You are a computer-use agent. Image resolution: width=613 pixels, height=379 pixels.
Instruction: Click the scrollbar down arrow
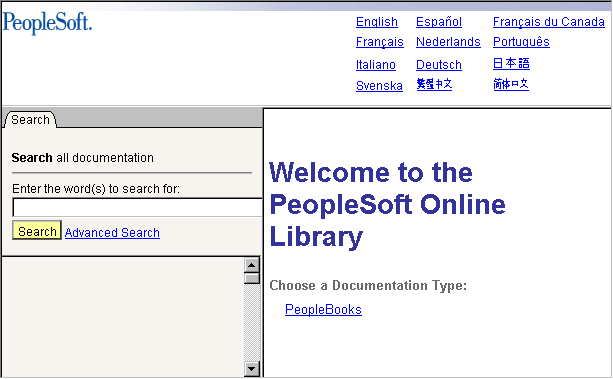252,368
